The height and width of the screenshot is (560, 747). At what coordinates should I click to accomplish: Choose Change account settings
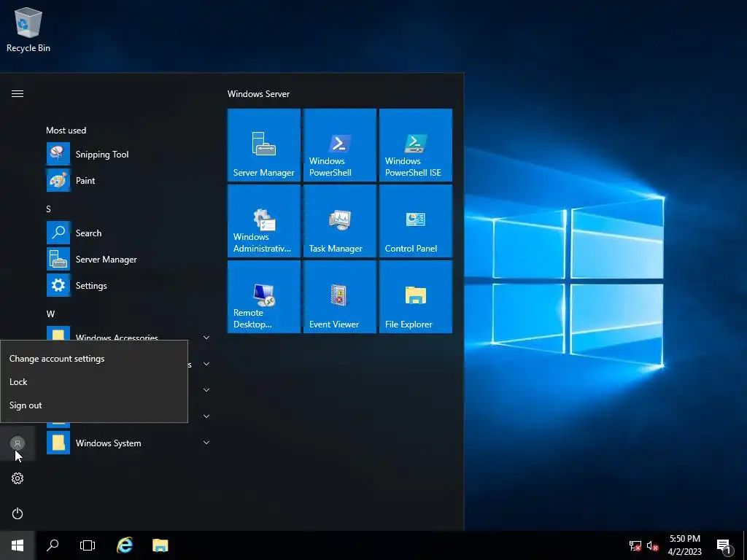[x=94, y=359]
